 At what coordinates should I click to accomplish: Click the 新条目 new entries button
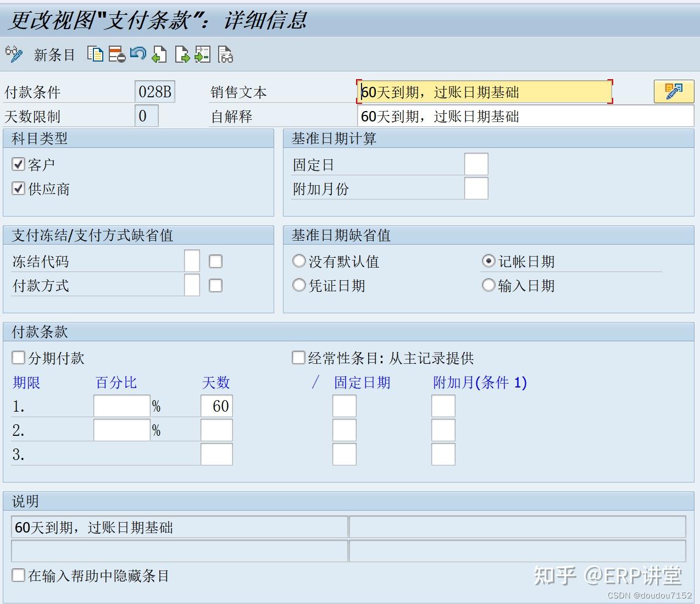[x=54, y=55]
